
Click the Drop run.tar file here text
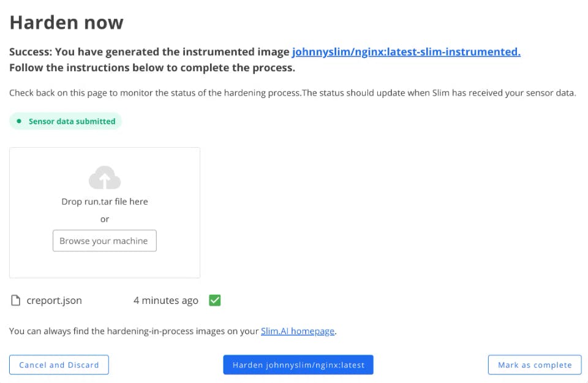[x=105, y=202]
